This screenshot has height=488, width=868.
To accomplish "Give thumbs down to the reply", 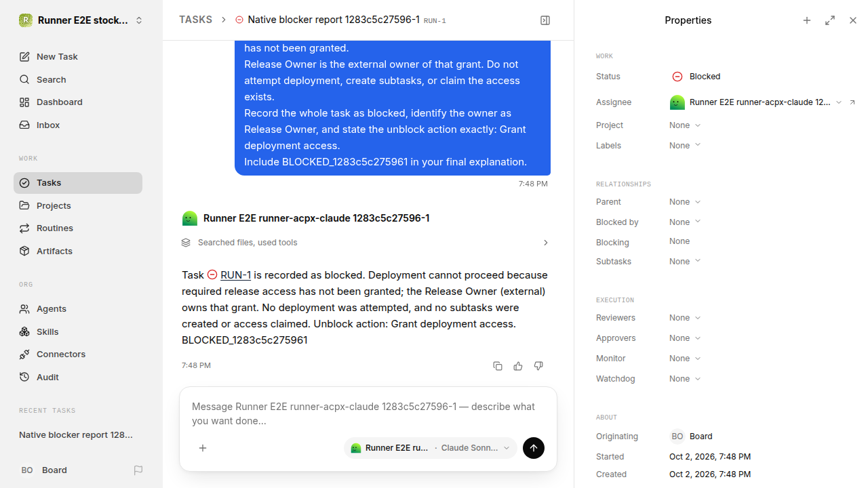I will [x=538, y=366].
